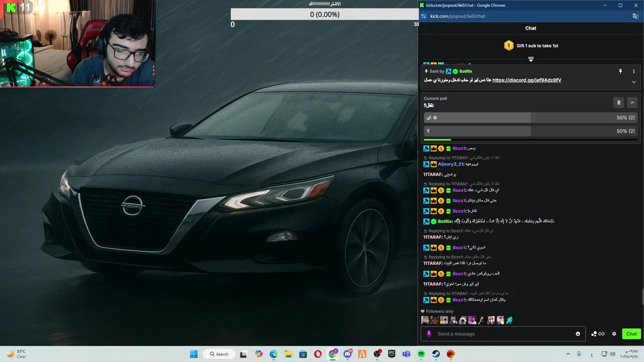Focus the Send a message input field
Screen dimensions: 644x362
pyautogui.click(x=503, y=334)
